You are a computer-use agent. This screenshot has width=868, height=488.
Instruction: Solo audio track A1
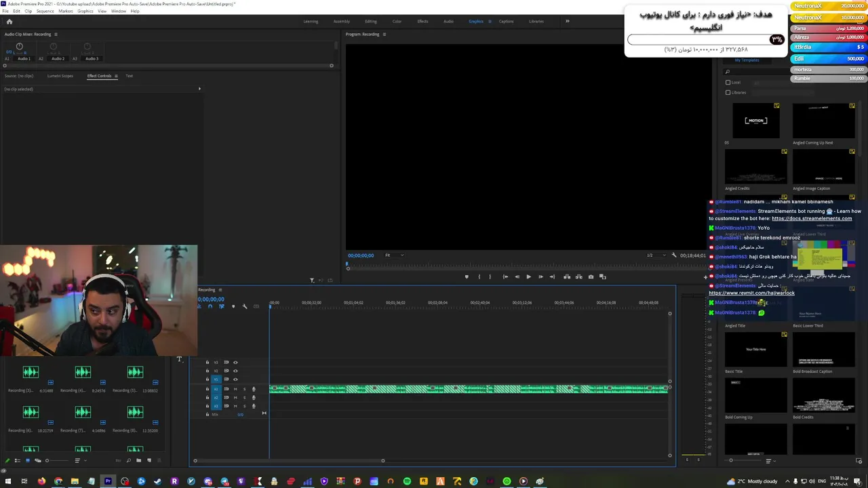click(x=244, y=389)
